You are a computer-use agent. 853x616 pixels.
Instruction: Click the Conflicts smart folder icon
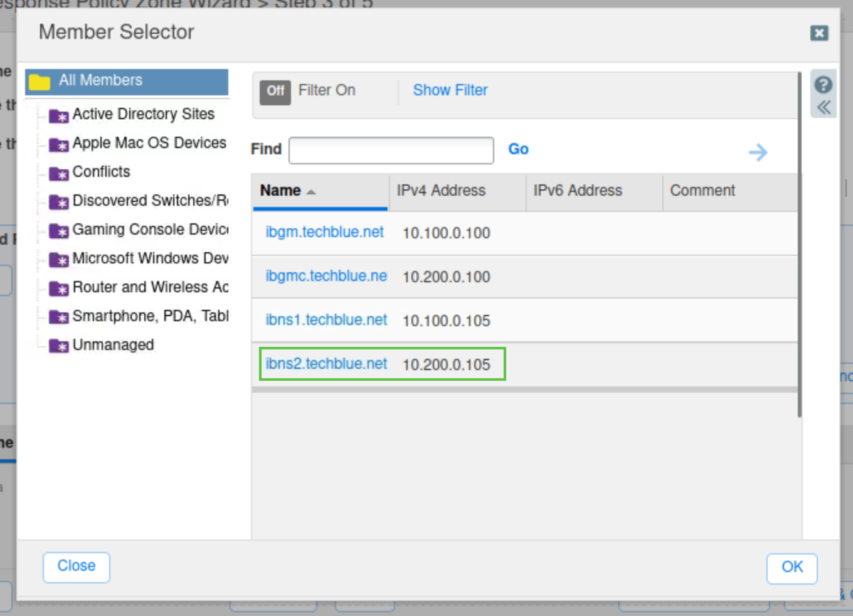[59, 174]
